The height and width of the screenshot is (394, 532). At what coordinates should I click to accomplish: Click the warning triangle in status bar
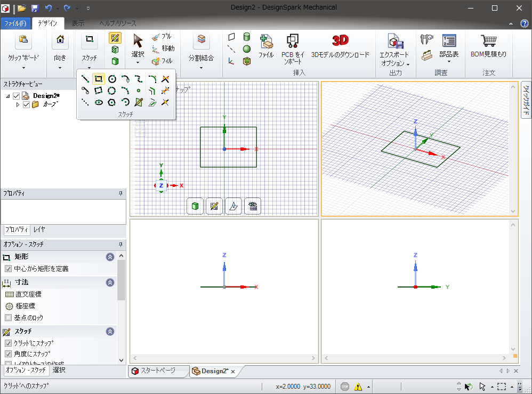358,387
